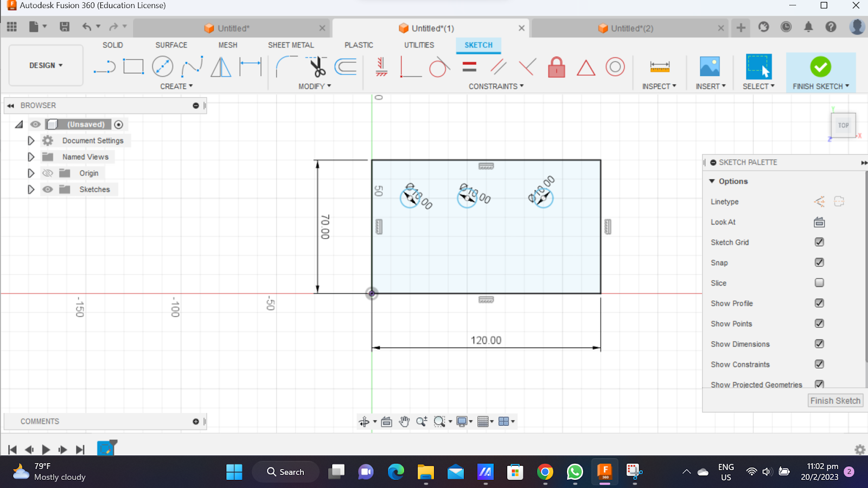Screen dimensions: 868x488
Task: Enable the Slice checkbox
Action: (819, 282)
